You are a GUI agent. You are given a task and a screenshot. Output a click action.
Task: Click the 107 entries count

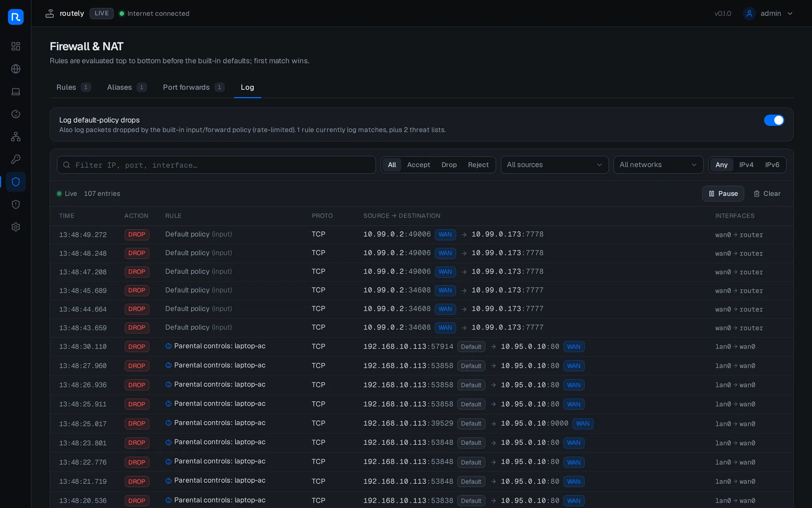point(102,194)
